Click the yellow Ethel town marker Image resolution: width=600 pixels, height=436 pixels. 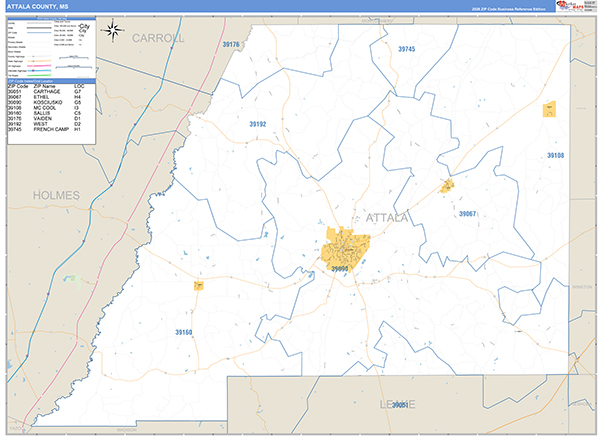point(447,185)
